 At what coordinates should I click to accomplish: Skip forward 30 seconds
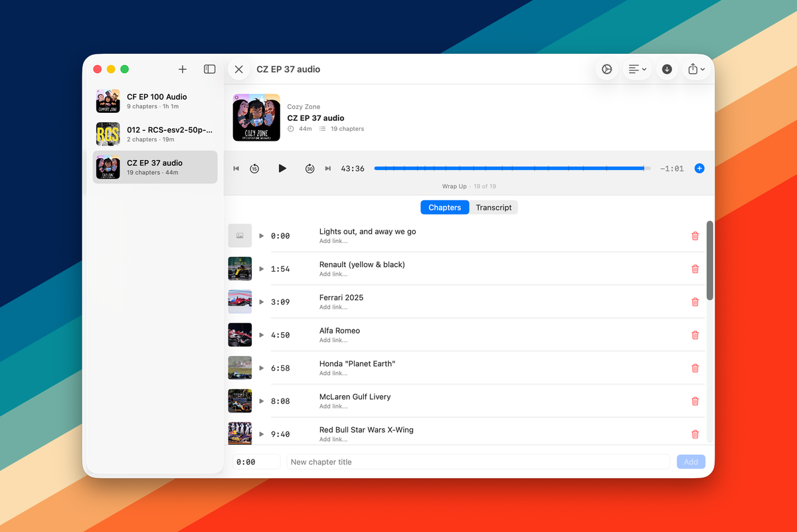click(310, 169)
